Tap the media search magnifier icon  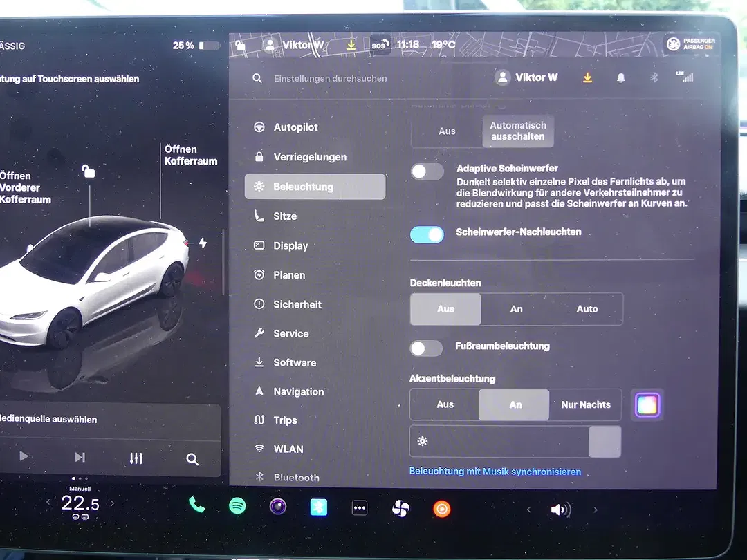click(x=192, y=459)
